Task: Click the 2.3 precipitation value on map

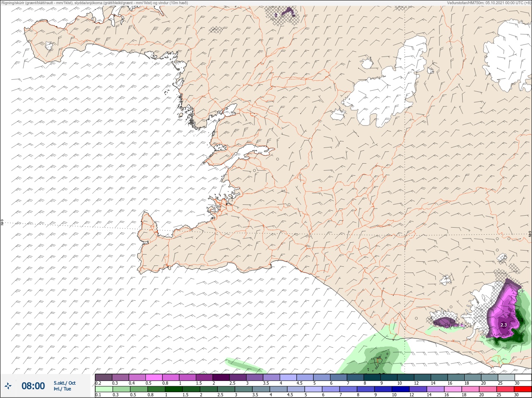Action: tap(503, 325)
